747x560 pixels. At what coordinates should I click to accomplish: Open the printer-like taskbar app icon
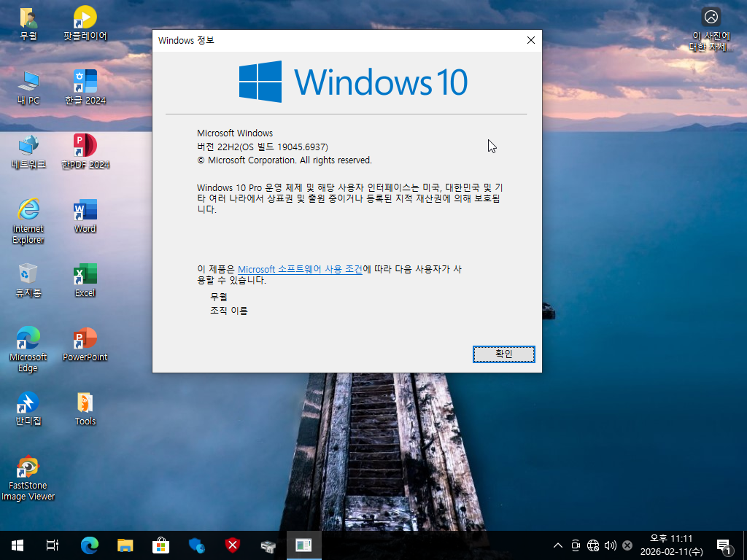pos(268,545)
